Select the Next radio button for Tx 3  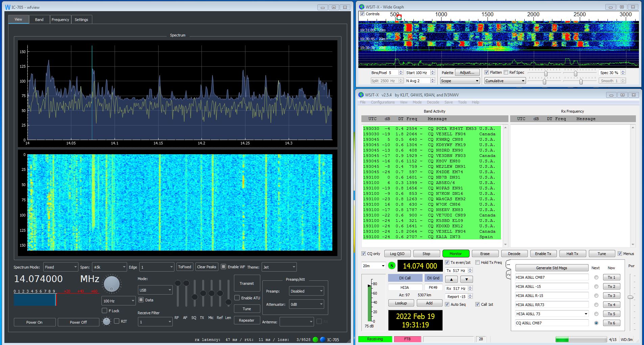(x=596, y=296)
